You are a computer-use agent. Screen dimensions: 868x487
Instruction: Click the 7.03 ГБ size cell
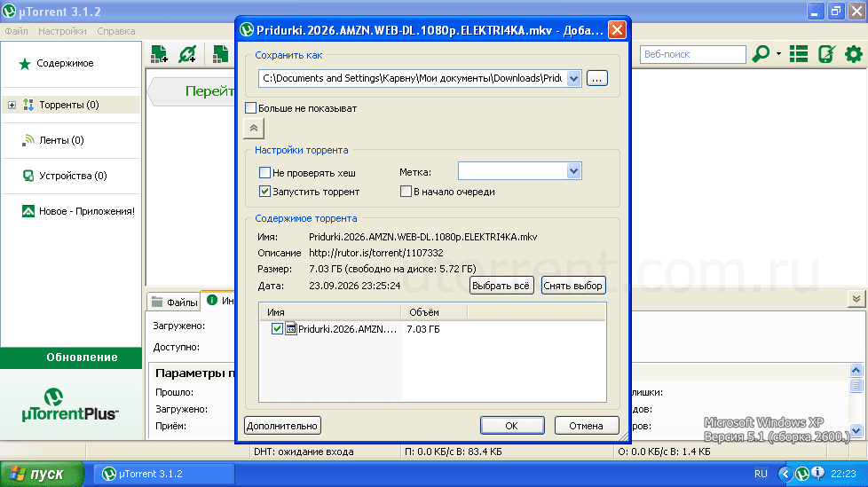423,329
